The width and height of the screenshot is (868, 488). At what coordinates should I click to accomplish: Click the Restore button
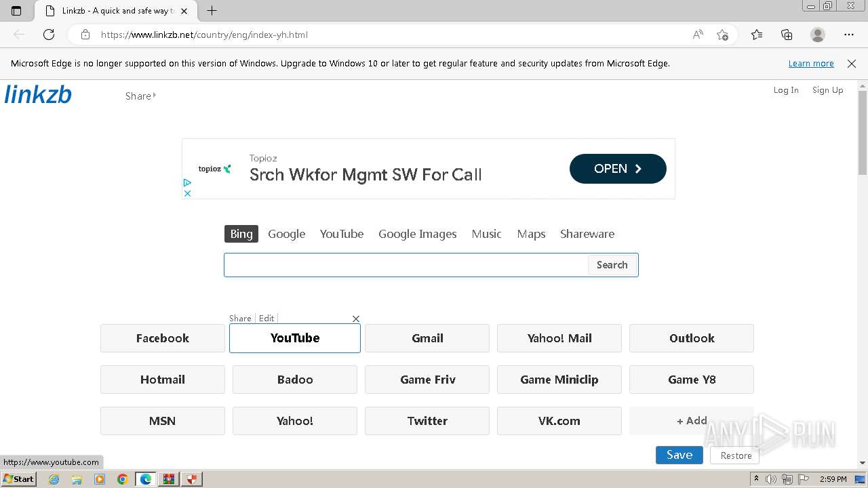tap(736, 455)
